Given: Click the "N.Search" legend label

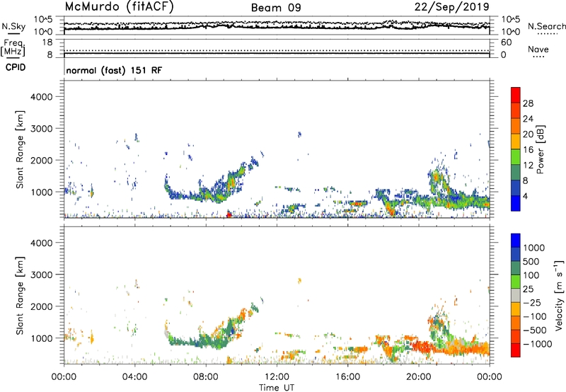Looking at the screenshot, I should (546, 26).
